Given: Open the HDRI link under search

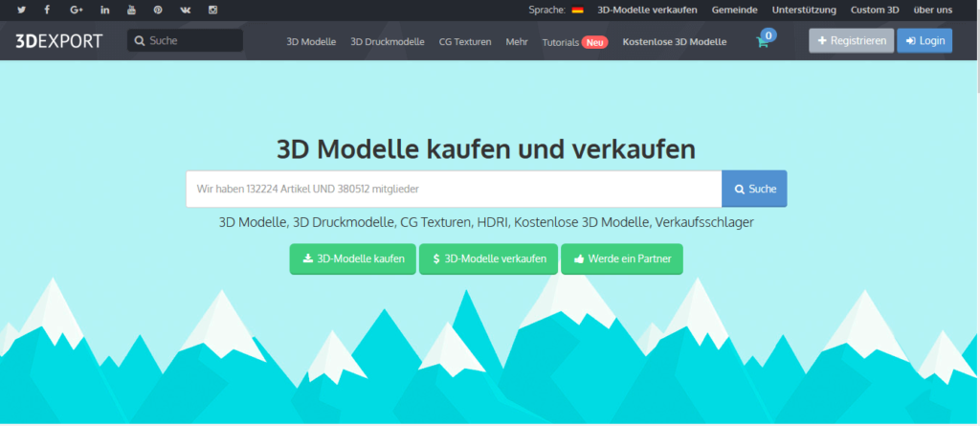Looking at the screenshot, I should click(493, 222).
